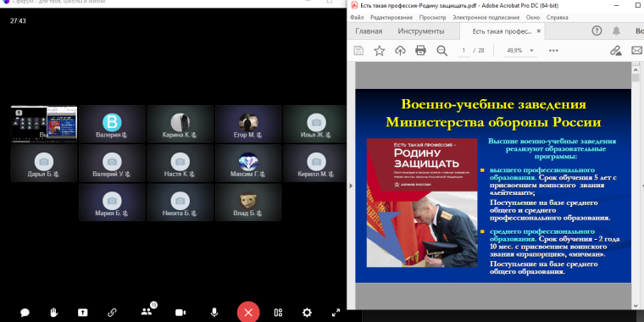
Task: Open the Редактирование menu
Action: click(x=391, y=18)
